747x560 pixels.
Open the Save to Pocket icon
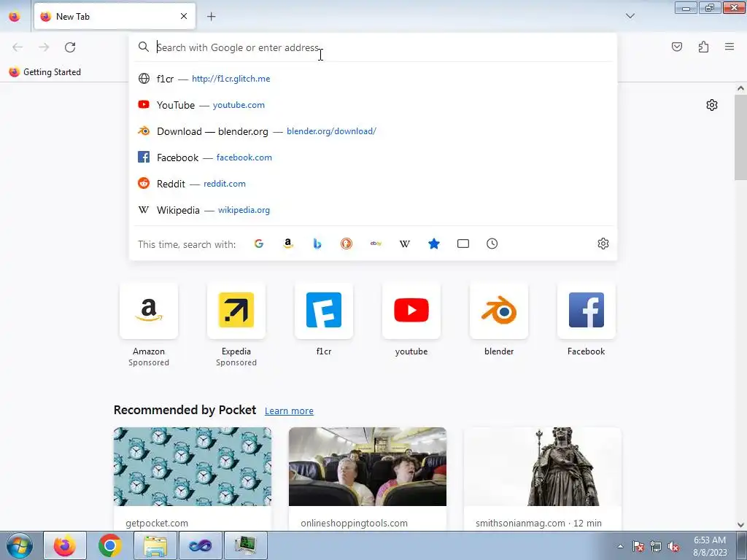677,47
